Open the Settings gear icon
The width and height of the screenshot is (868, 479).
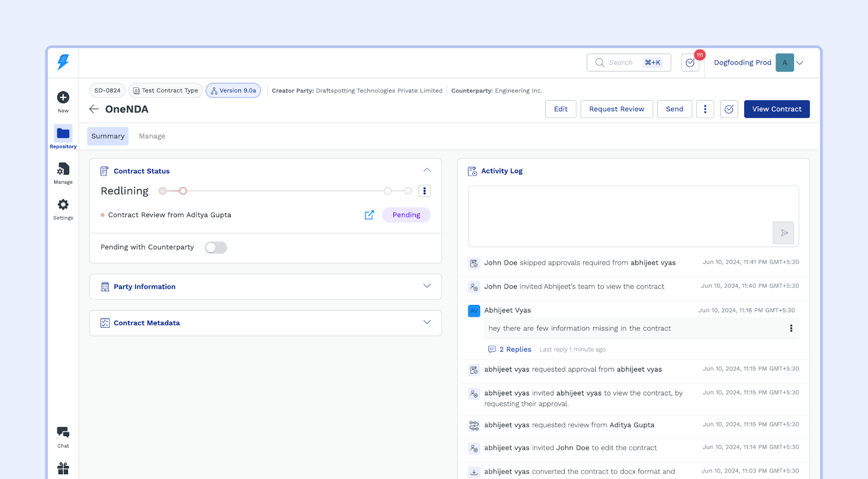tap(63, 205)
